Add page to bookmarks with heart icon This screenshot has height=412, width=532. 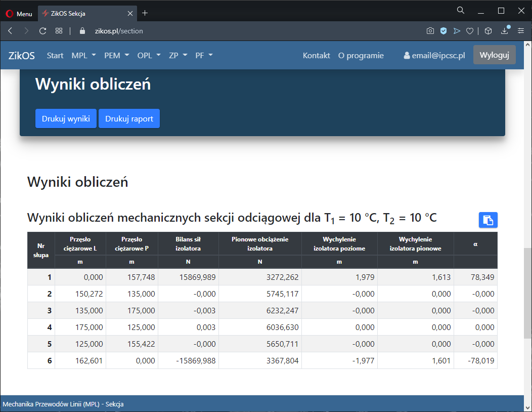470,31
